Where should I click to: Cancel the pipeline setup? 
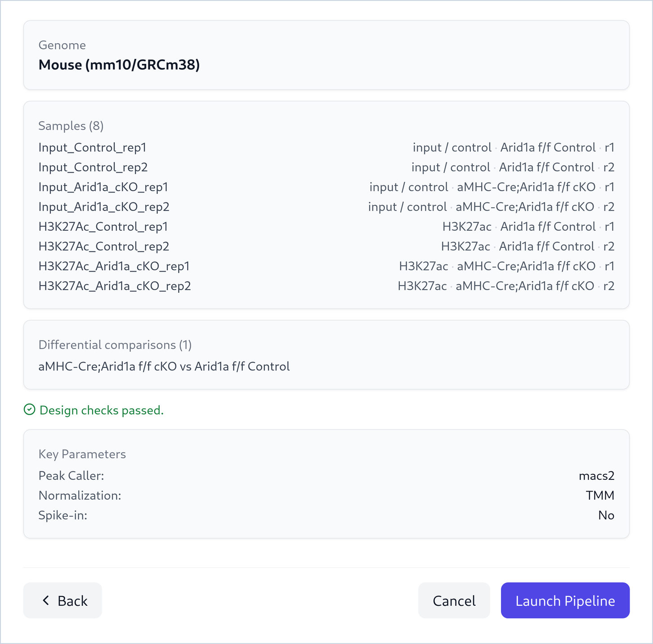point(454,600)
